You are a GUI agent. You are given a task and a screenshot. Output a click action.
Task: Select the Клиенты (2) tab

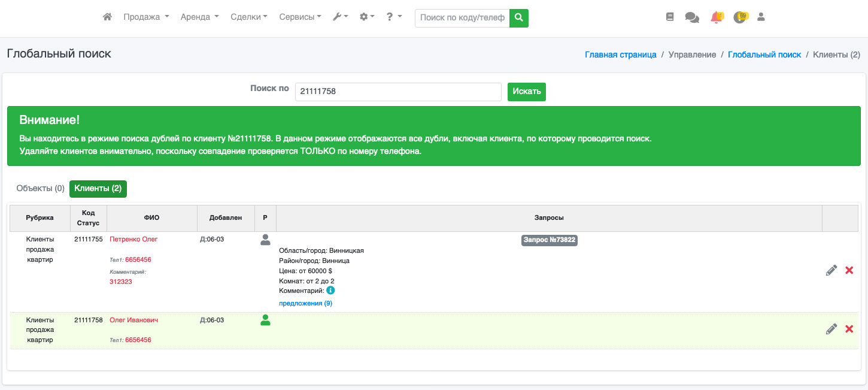point(98,189)
